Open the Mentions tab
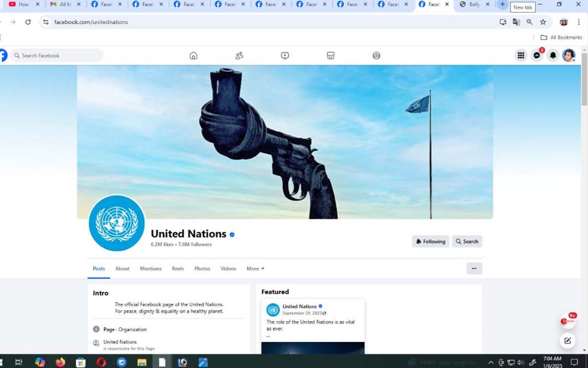588x368 pixels. point(151,269)
